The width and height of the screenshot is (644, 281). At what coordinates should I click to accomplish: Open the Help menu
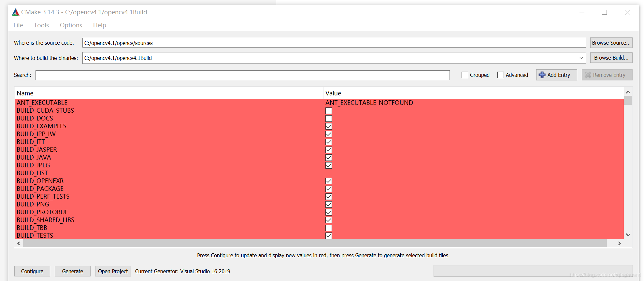pyautogui.click(x=100, y=25)
